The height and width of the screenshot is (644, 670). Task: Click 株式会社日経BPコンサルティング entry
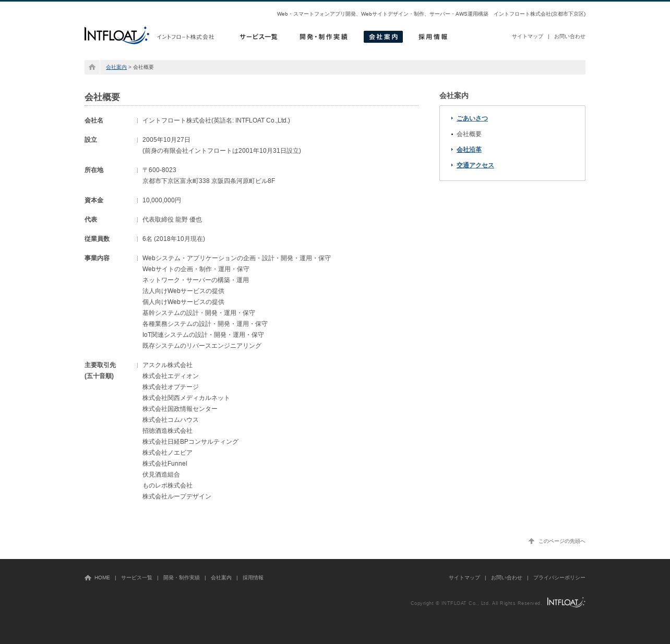190,442
